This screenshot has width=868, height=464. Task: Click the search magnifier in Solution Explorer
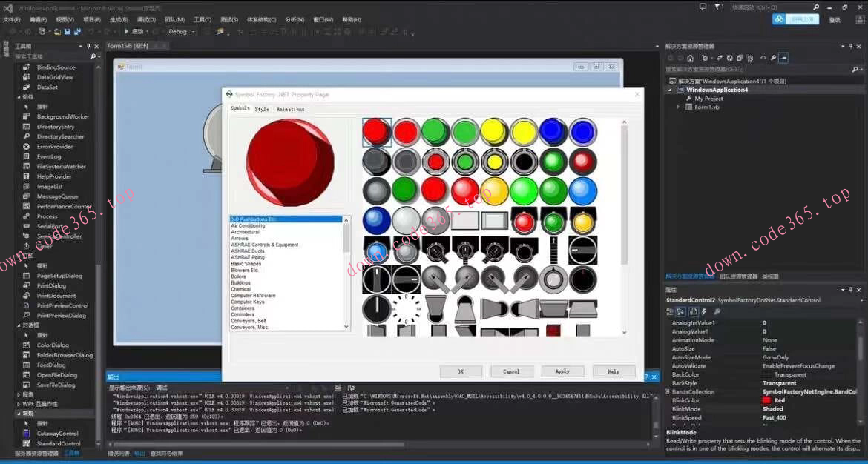(855, 69)
